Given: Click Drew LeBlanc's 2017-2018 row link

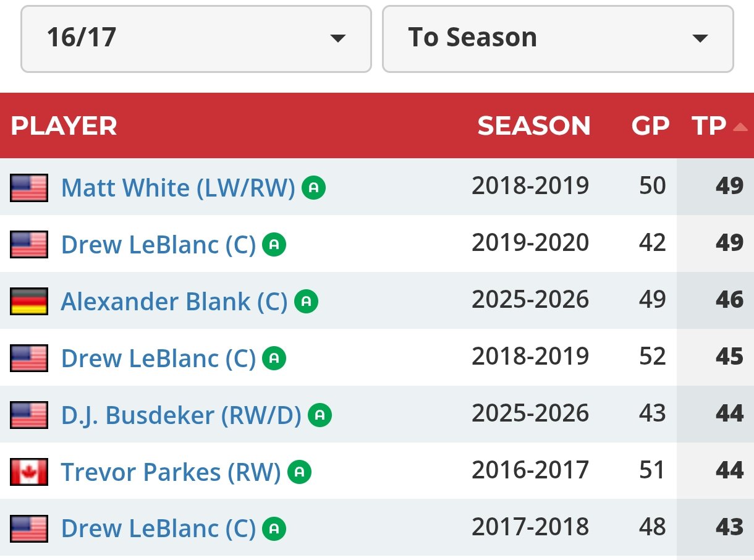Looking at the screenshot, I should [158, 528].
